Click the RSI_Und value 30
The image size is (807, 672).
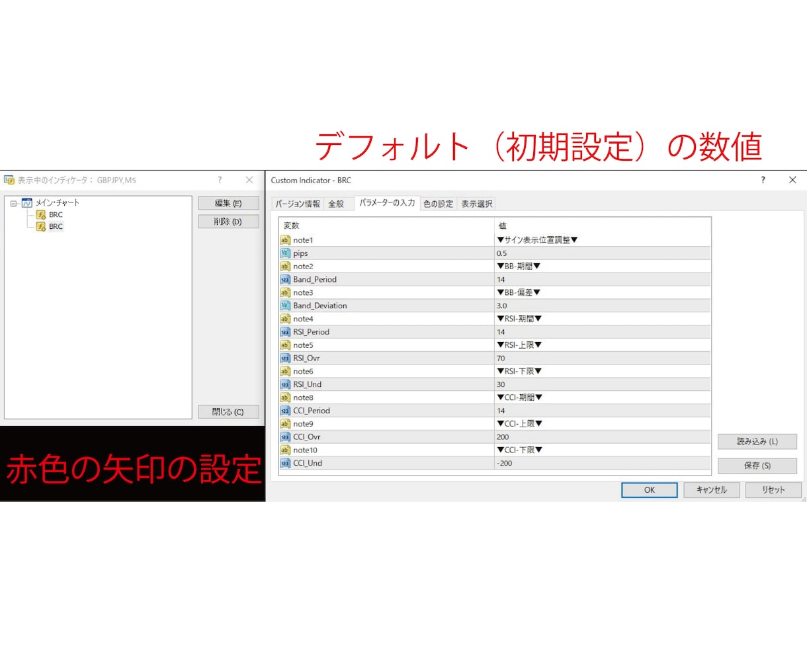[501, 384]
